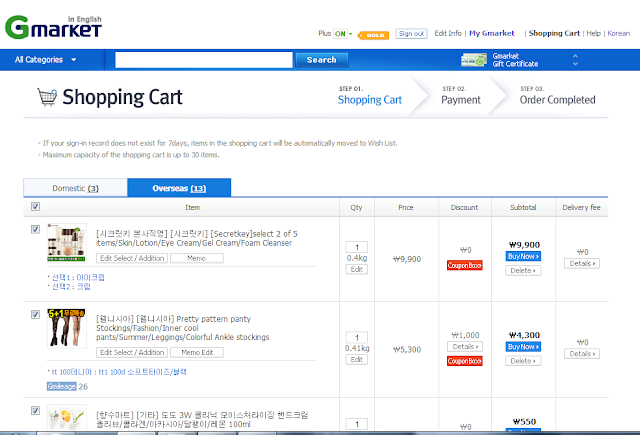Open Help link
The height and width of the screenshot is (435, 640).
click(593, 33)
